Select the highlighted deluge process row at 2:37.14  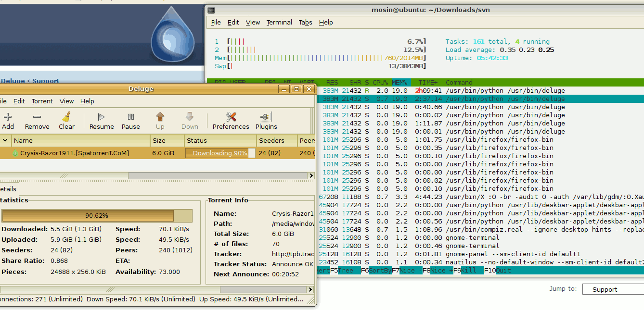[480, 99]
